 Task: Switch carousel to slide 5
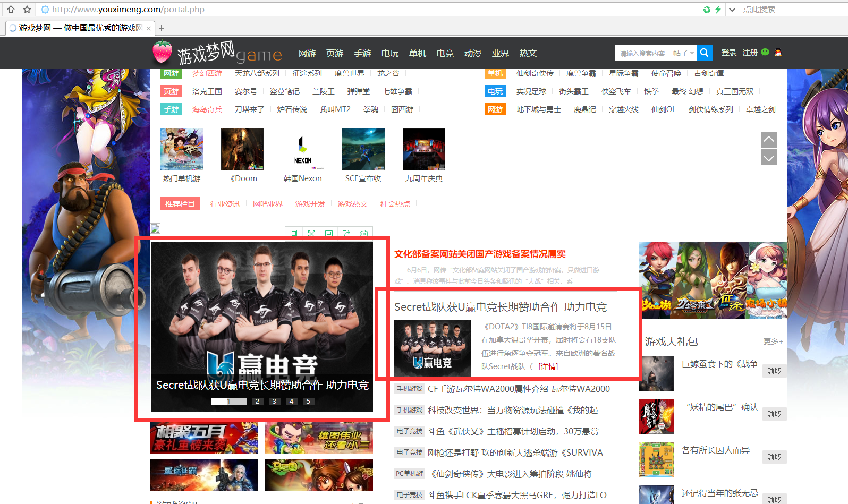308,402
